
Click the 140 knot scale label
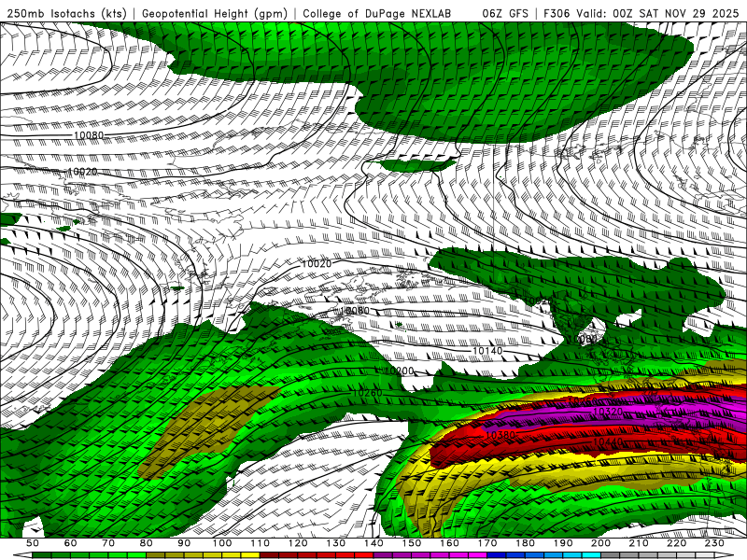(373, 543)
